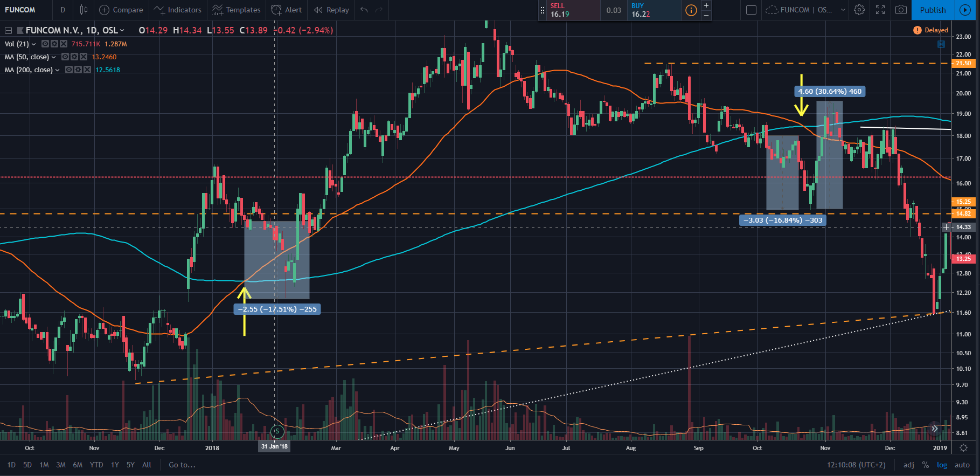Remove the Vol (21) indicator
Screen dimensions: 980x476
pyautogui.click(x=64, y=44)
